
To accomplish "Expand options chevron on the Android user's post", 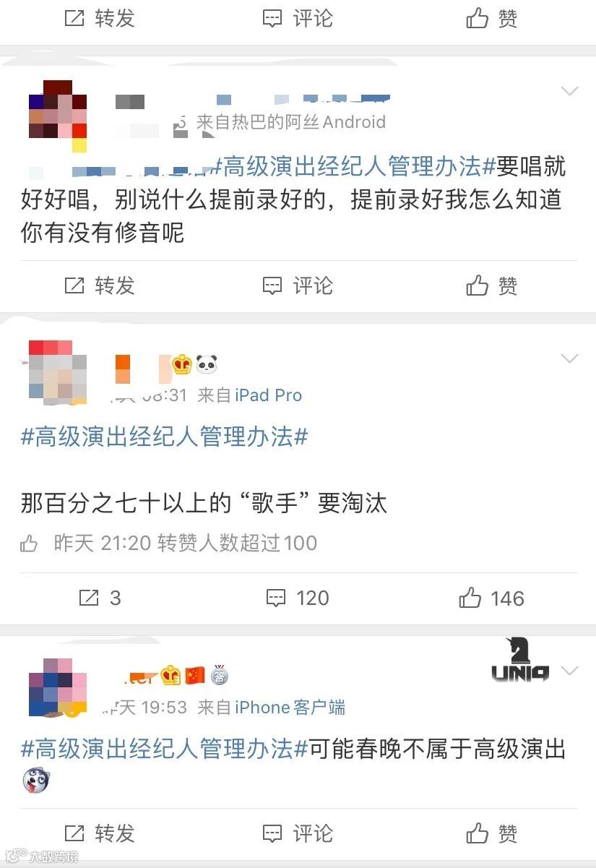I will pyautogui.click(x=570, y=91).
